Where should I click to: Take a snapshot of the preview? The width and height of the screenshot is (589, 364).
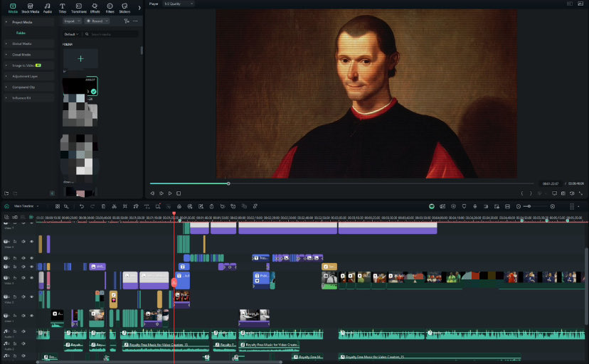tap(563, 193)
